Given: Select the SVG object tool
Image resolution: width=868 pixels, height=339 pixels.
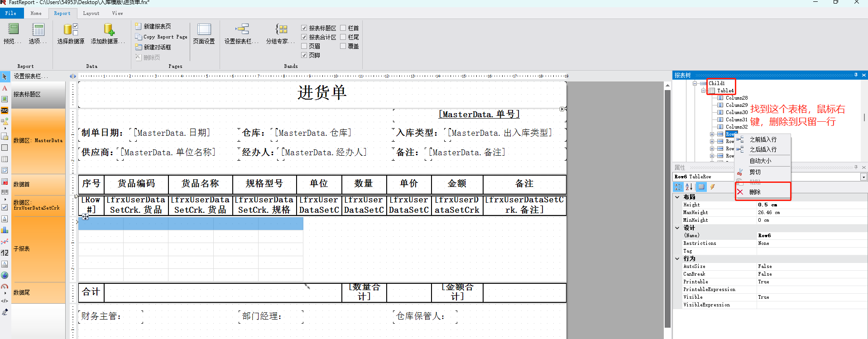Looking at the screenshot, I should coord(5,110).
